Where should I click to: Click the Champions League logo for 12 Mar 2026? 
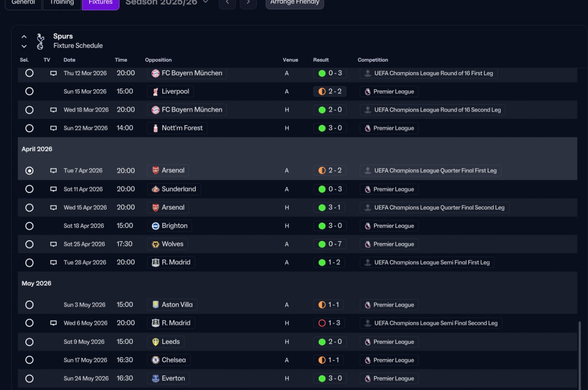(367, 73)
